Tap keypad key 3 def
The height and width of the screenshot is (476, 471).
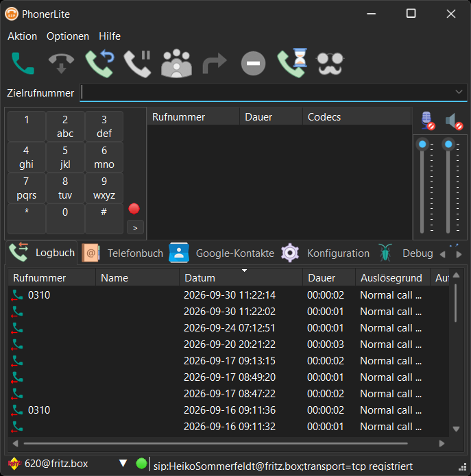click(x=104, y=126)
